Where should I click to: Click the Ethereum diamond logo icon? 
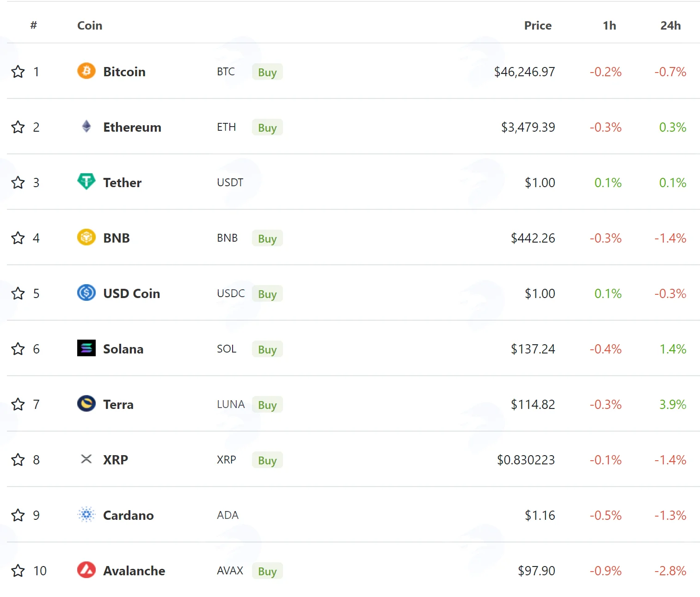coord(86,127)
